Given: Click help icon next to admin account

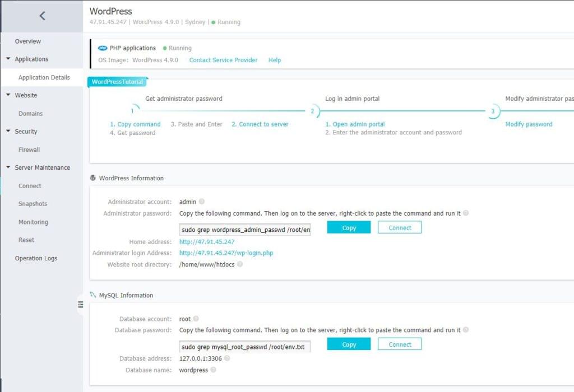Looking at the screenshot, I should click(202, 202).
